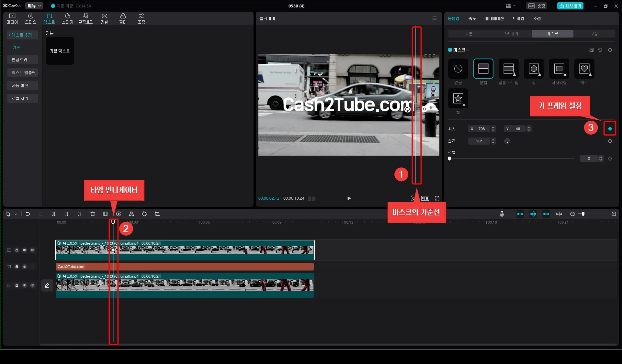The width and height of the screenshot is (622, 364).
Task: Click the undo arrow
Action: (28, 214)
